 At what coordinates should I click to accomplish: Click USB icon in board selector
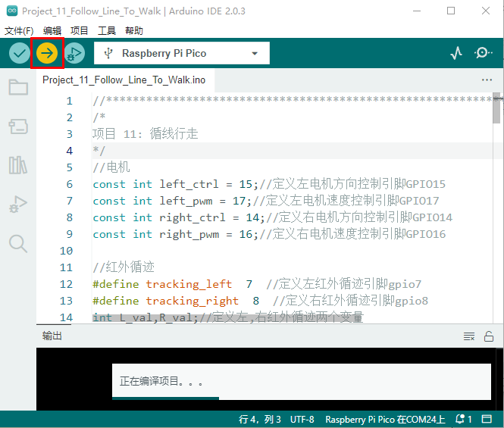(108, 53)
